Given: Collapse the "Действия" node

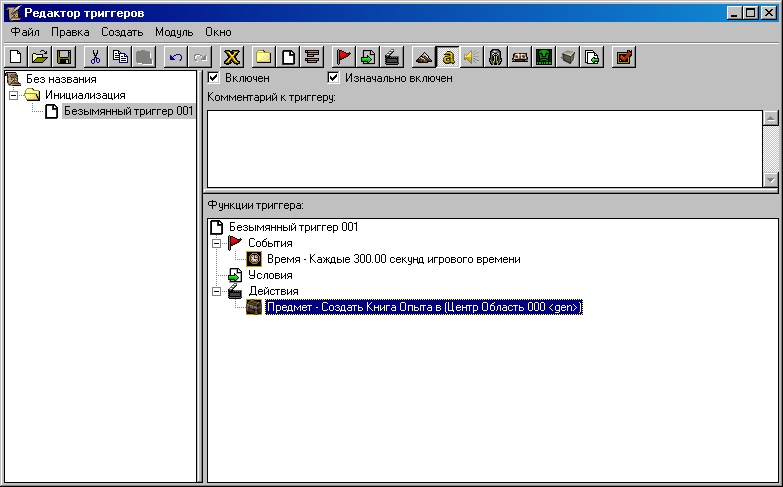Looking at the screenshot, I should click(215, 291).
